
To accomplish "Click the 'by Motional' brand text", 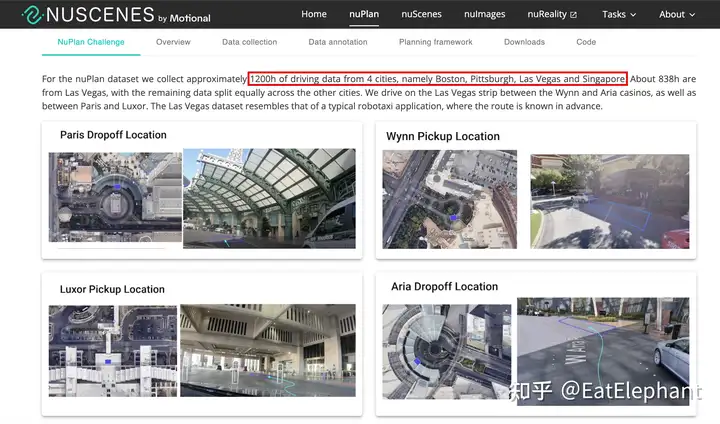I will [184, 18].
